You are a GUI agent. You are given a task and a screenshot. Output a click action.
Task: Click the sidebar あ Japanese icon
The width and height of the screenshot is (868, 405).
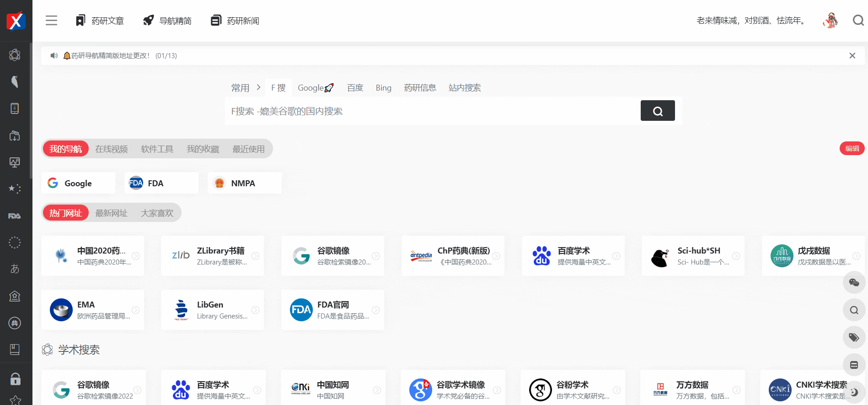click(x=15, y=269)
